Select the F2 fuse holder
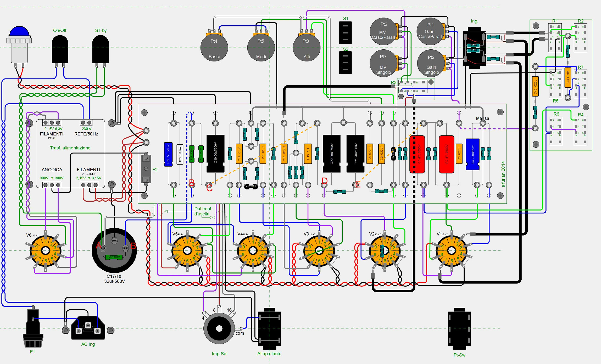Image resolution: width=601 pixels, height=364 pixels. tap(146, 169)
